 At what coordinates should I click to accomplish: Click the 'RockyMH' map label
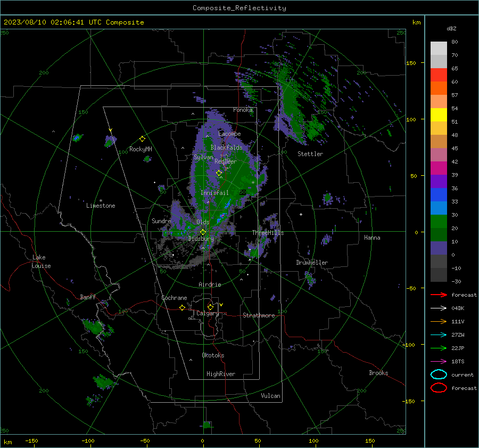pos(141,149)
